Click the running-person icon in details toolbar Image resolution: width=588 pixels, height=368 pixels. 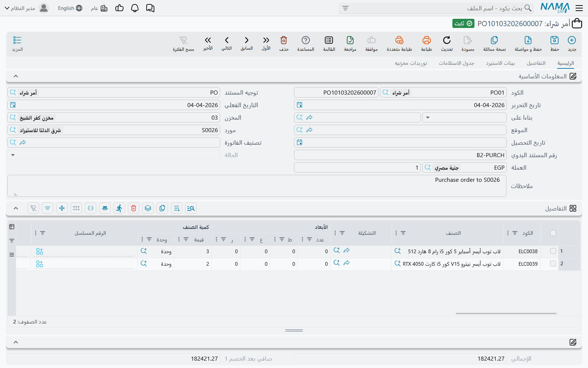119,208
